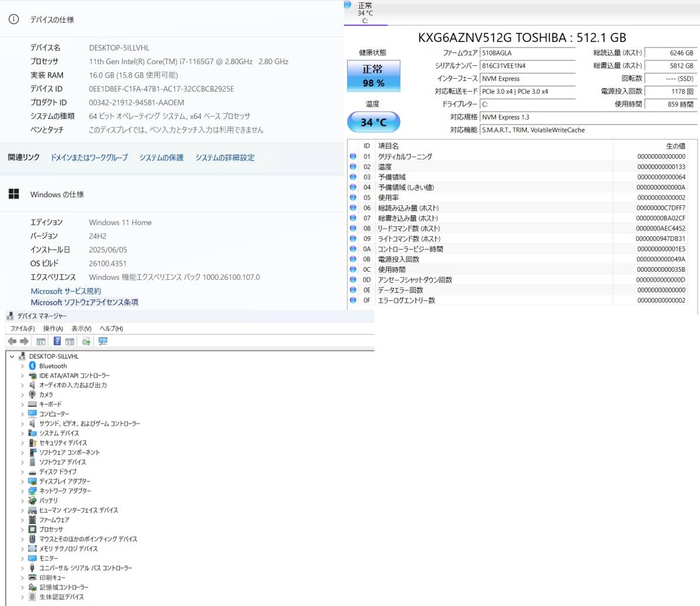Select the C: drive tab in CrystalDiskInfo

(365, 13)
